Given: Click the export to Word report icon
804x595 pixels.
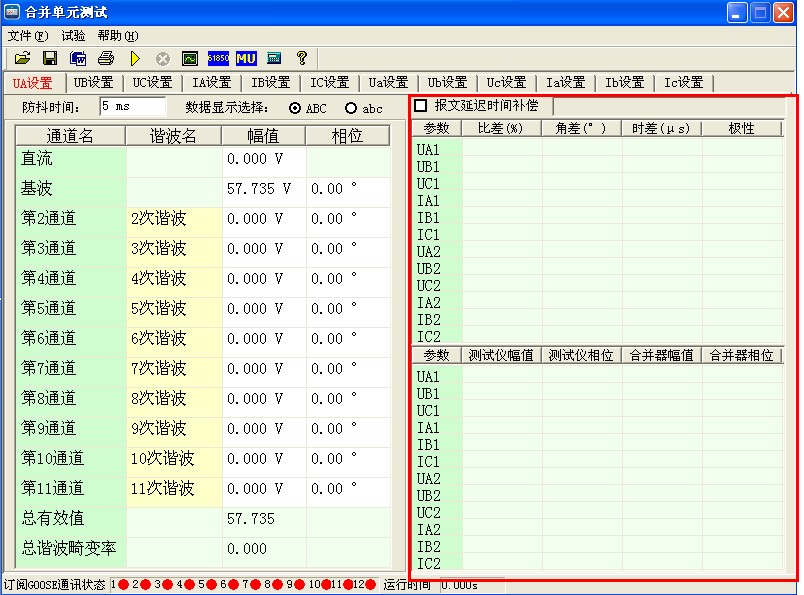Looking at the screenshot, I should click(x=77, y=59).
